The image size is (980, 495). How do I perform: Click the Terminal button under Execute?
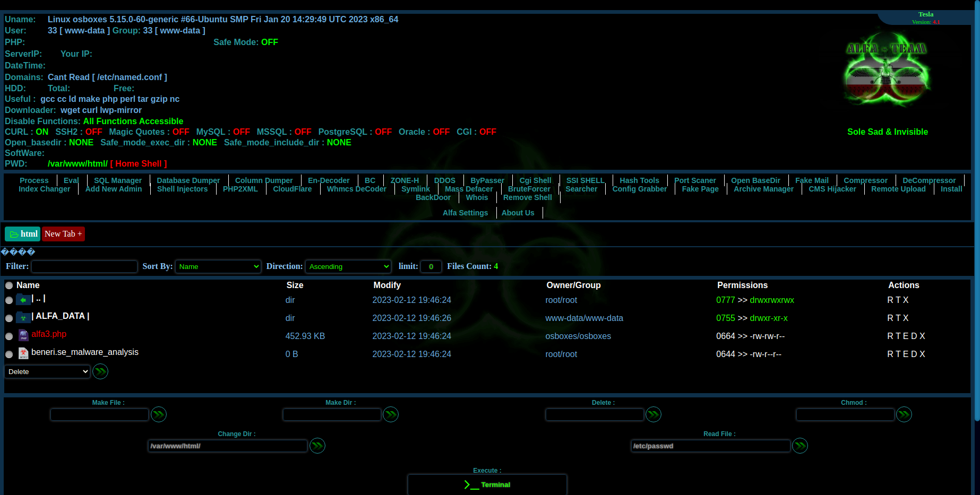pos(487,485)
